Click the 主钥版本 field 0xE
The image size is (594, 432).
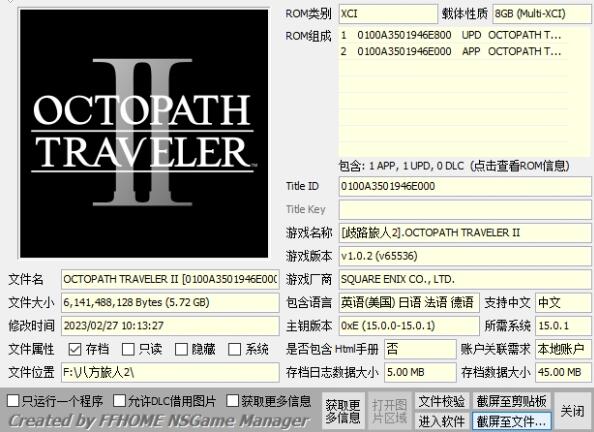pos(409,326)
